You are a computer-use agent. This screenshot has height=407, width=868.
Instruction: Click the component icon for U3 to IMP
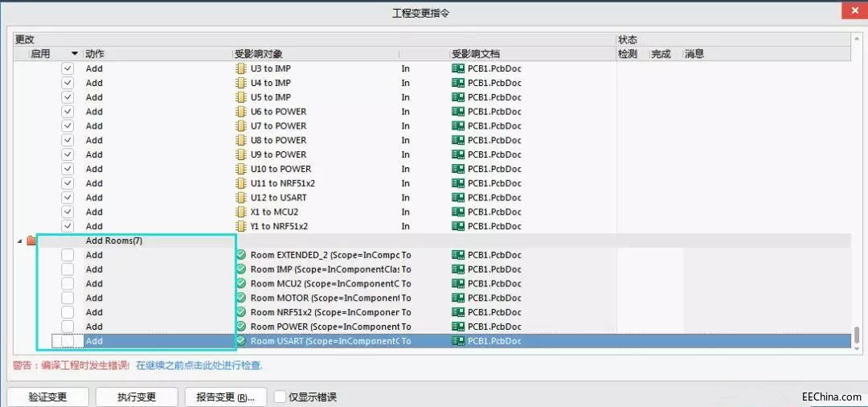(240, 68)
